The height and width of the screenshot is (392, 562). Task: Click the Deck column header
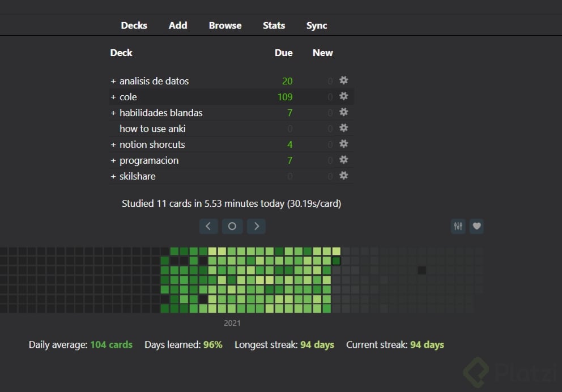pos(121,53)
